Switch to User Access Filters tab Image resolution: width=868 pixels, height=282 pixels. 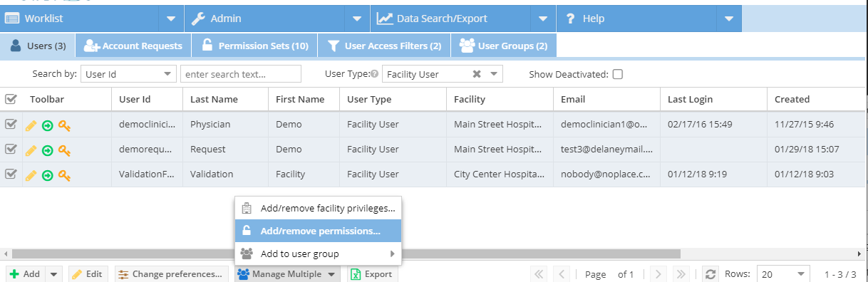[x=383, y=46]
